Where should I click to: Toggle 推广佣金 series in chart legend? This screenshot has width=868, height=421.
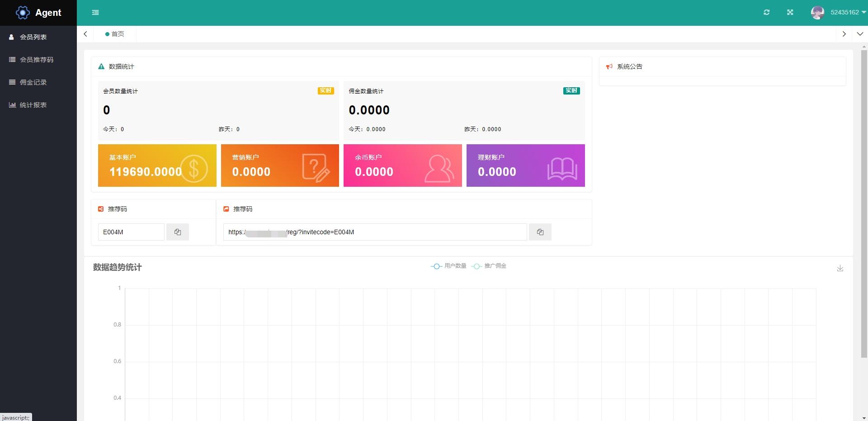(x=489, y=266)
